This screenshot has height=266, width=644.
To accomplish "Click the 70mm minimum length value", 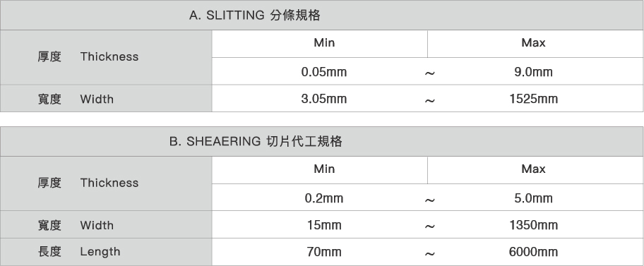I will coord(324,252).
